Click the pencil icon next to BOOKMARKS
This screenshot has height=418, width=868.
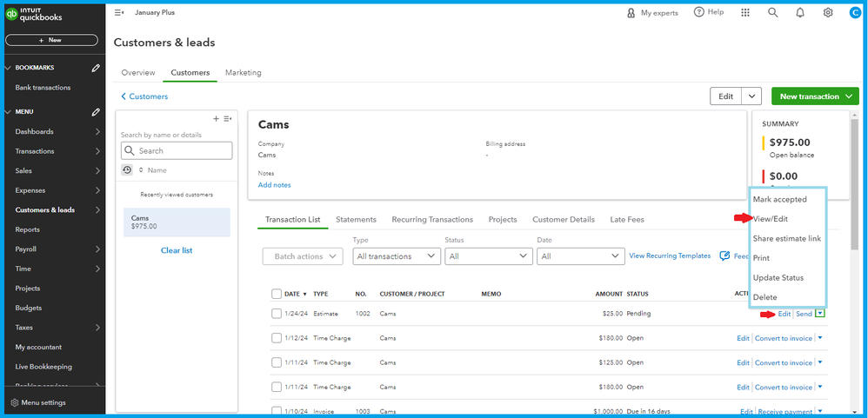(96, 68)
